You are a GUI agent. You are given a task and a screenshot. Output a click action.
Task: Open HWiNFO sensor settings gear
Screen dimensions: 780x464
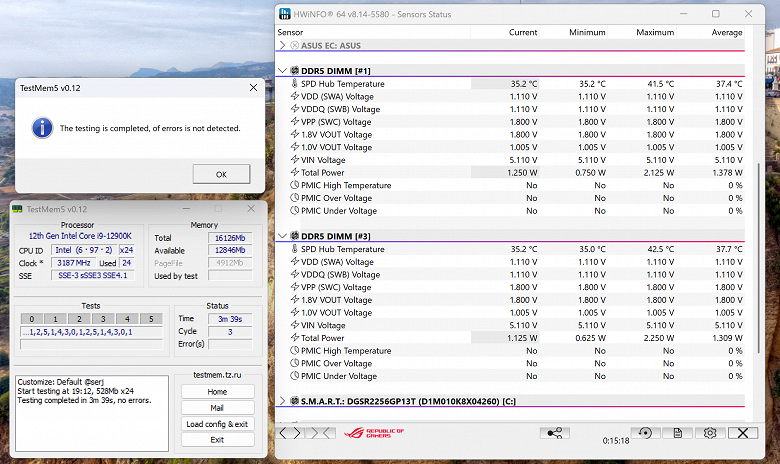(x=709, y=433)
